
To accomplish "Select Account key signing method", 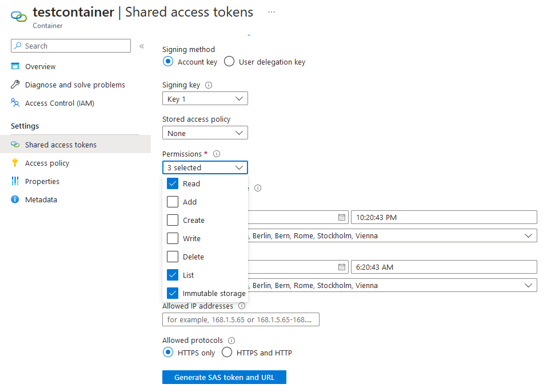I will (168, 62).
